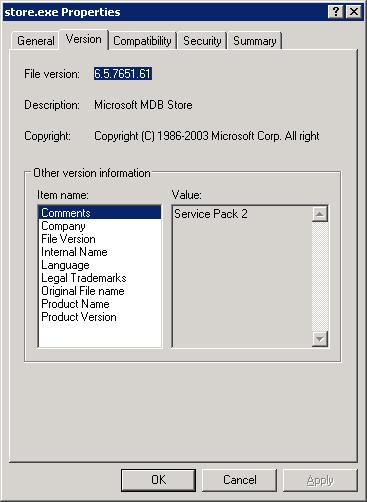Select Comments in the Item name list
367x502 pixels.
(100, 213)
